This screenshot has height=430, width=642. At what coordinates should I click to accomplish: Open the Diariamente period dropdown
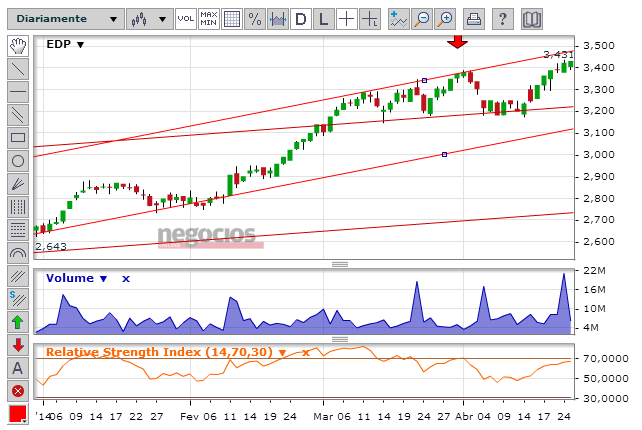click(x=66, y=19)
